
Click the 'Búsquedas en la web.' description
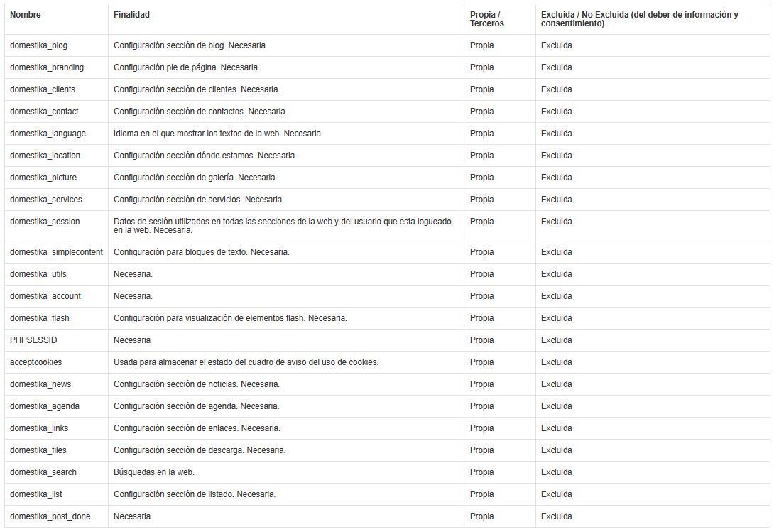coord(154,472)
